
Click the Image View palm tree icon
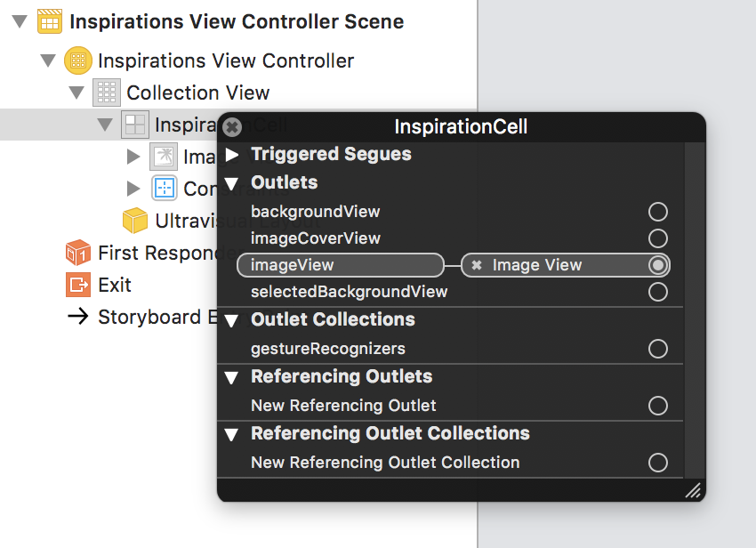click(163, 157)
